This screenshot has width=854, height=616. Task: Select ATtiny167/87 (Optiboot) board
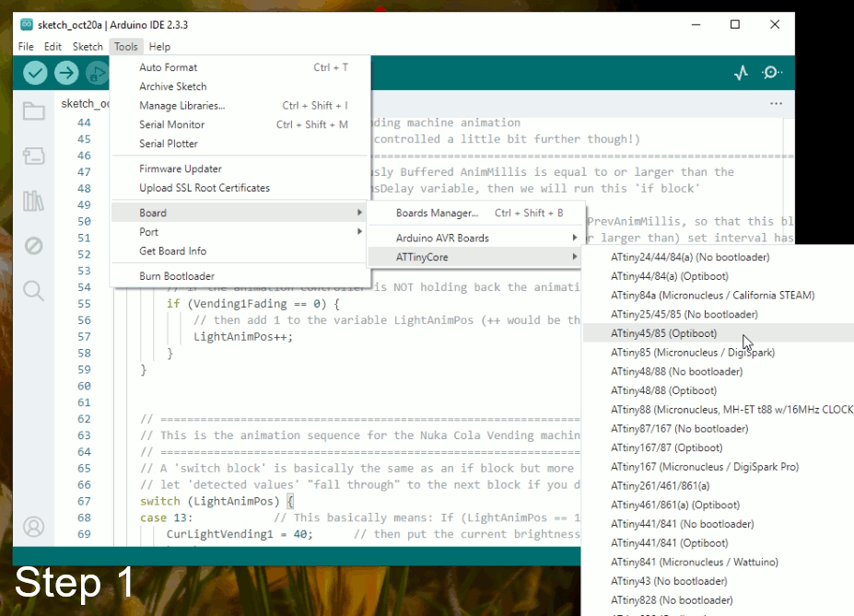pos(719,447)
